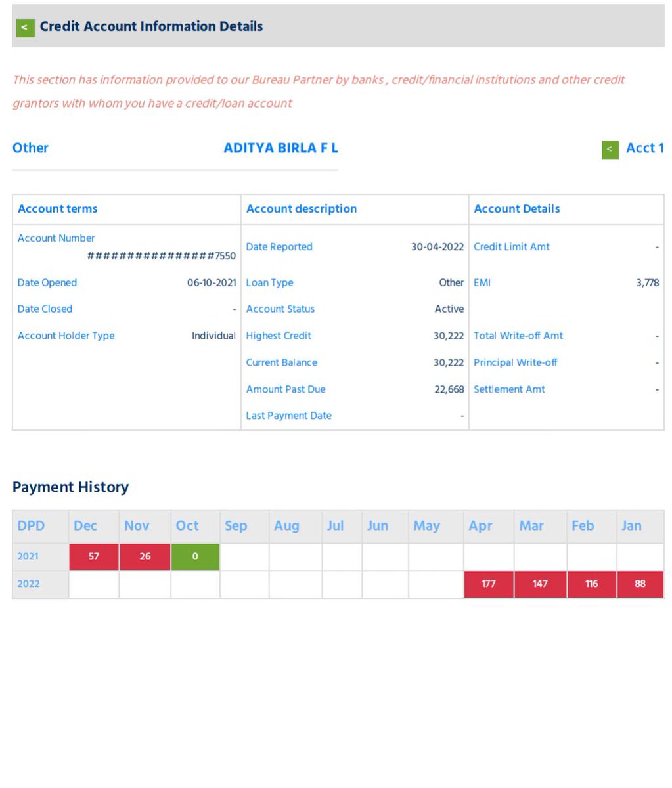Screen dimensions: 672x788
Task: Click the Settlement Amt label
Action: click(509, 389)
